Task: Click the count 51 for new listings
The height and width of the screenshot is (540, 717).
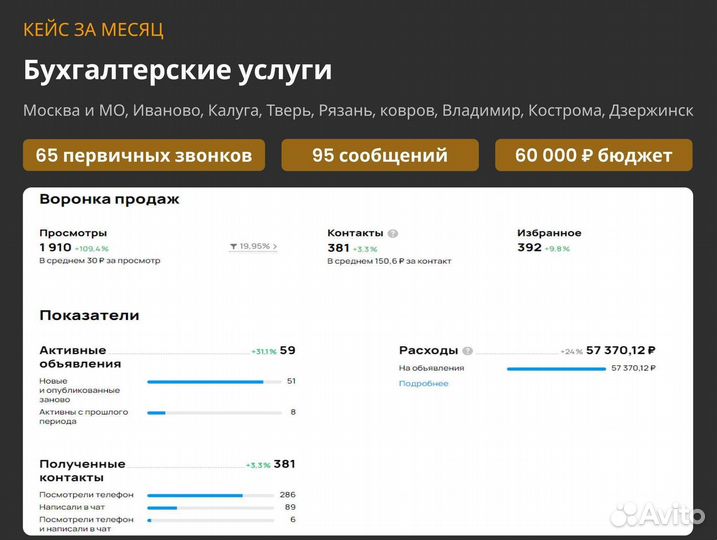Action: tap(291, 381)
